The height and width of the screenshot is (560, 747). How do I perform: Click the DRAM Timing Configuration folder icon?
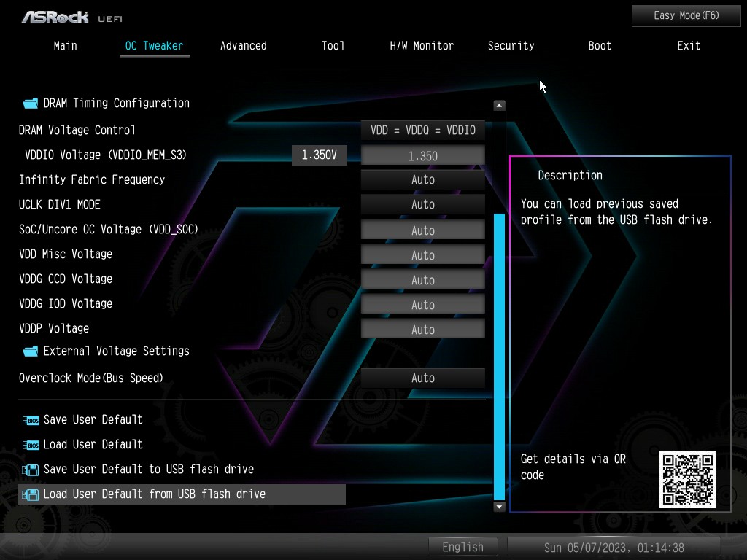[x=30, y=104]
